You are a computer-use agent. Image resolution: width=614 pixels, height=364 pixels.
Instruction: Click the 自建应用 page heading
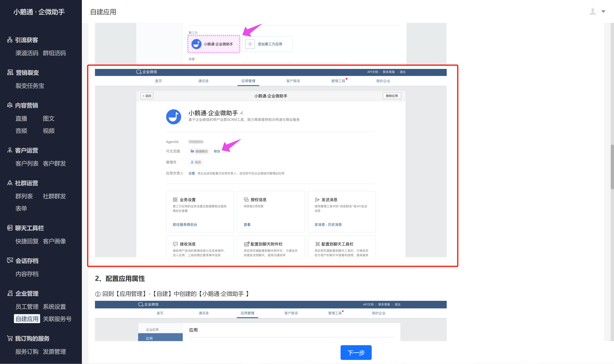pyautogui.click(x=103, y=12)
